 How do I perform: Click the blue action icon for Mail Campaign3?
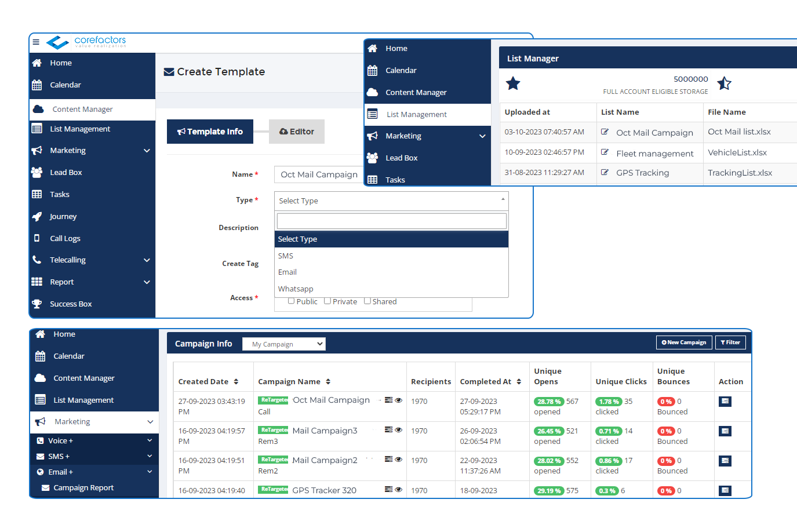(725, 431)
